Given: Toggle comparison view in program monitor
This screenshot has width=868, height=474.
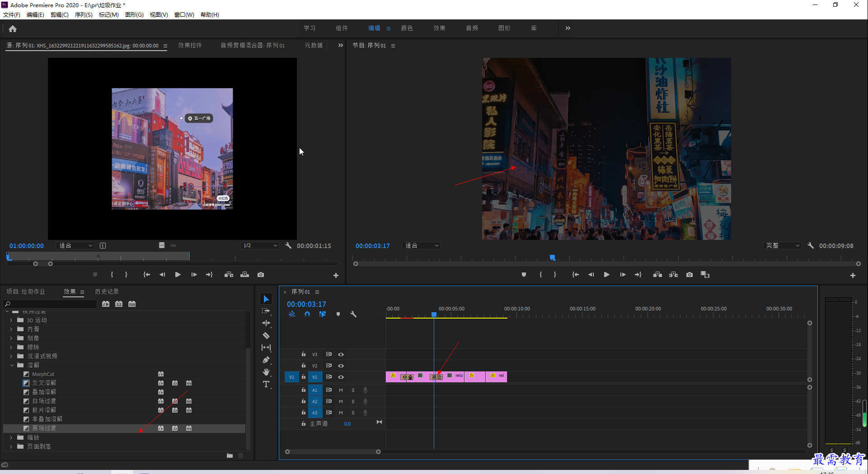Looking at the screenshot, I should click(705, 275).
